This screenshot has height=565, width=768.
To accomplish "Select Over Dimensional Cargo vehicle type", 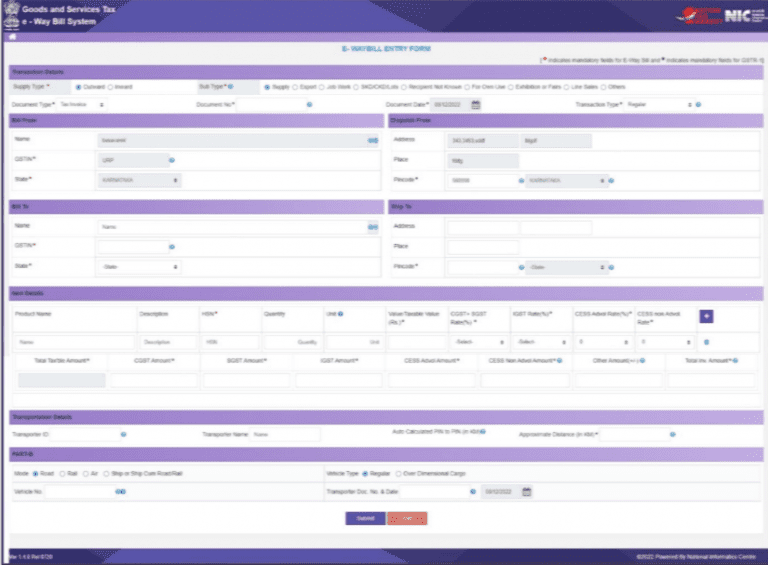I will click(x=396, y=473).
